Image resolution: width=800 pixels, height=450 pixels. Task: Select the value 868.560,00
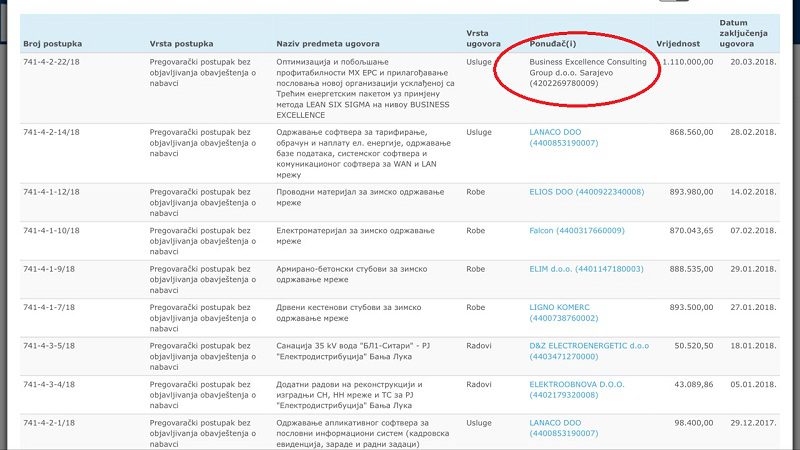[x=691, y=132]
